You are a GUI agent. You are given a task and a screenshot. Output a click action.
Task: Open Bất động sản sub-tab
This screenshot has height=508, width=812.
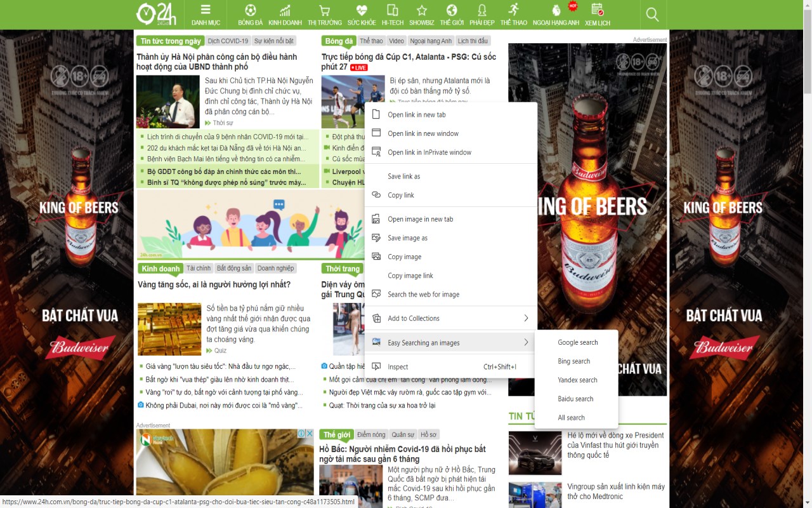[x=234, y=269]
